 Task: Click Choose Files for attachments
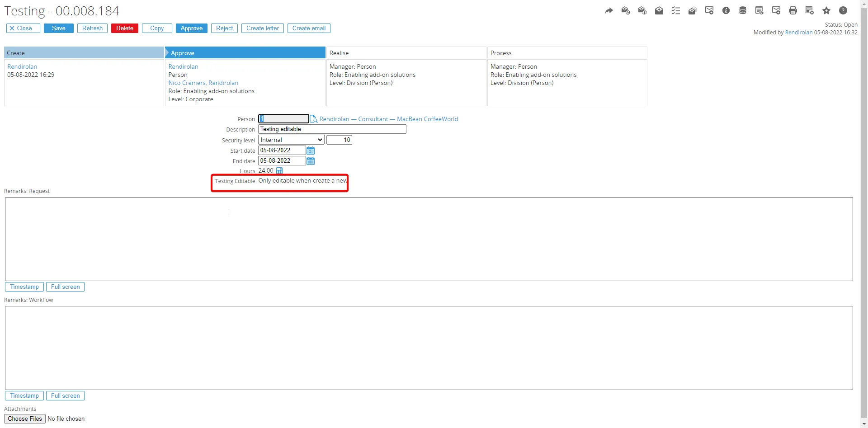coord(25,419)
